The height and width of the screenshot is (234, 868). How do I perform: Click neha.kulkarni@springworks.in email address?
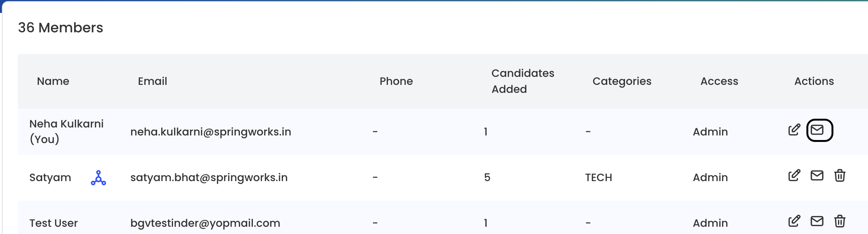211,132
